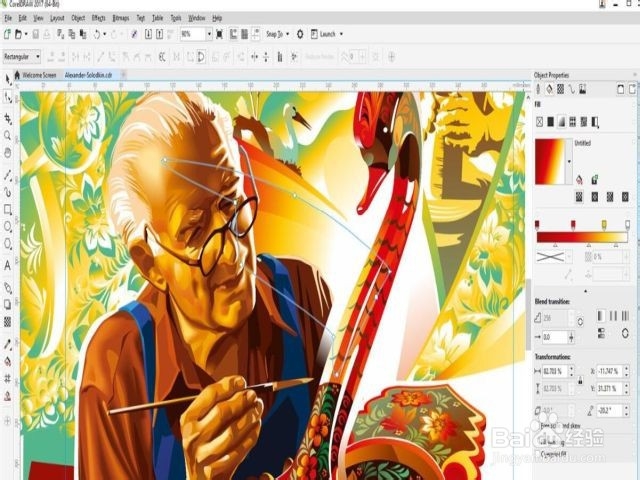Open the File menu

pos(8,18)
